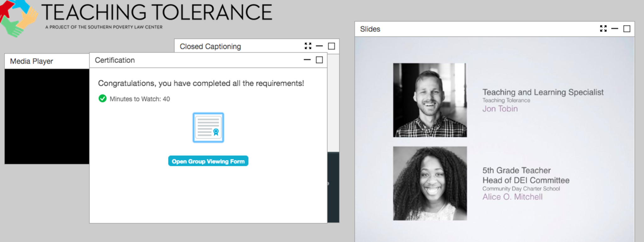Expand Slides panel to fullscreen
The height and width of the screenshot is (242, 644).
tap(603, 29)
